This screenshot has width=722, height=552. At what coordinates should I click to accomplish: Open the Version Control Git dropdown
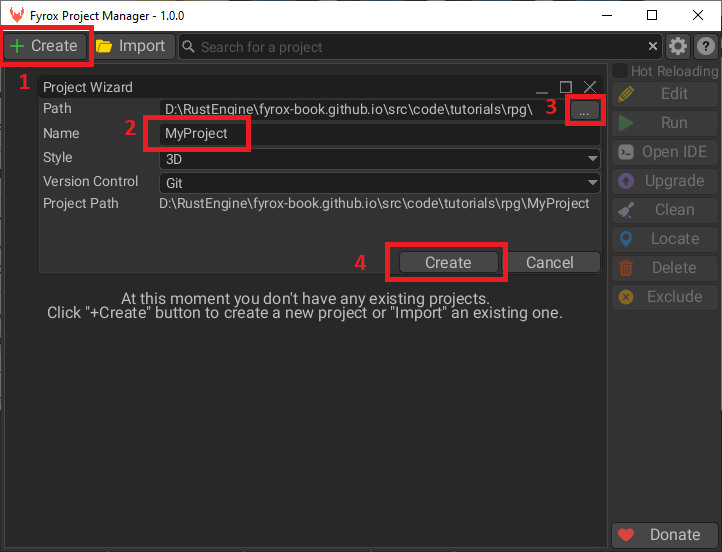point(379,183)
